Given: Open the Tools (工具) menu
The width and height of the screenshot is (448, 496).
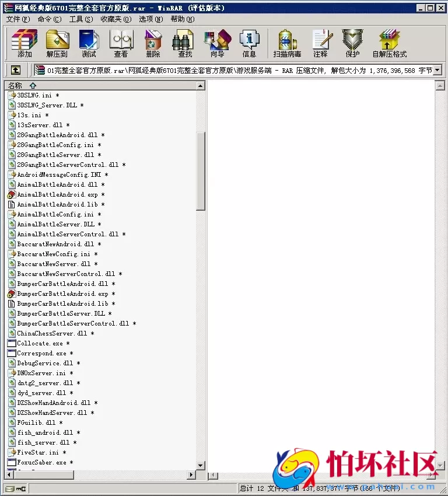Looking at the screenshot, I should pos(80,19).
